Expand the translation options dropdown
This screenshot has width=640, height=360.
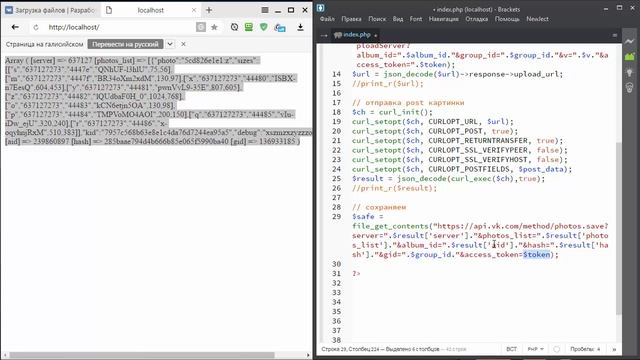click(170, 44)
